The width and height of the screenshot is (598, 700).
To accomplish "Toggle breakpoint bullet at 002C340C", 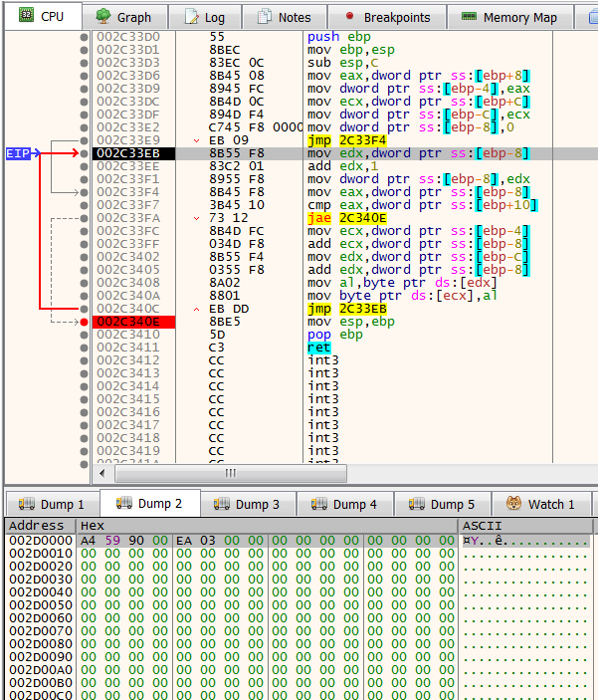I will point(84,309).
